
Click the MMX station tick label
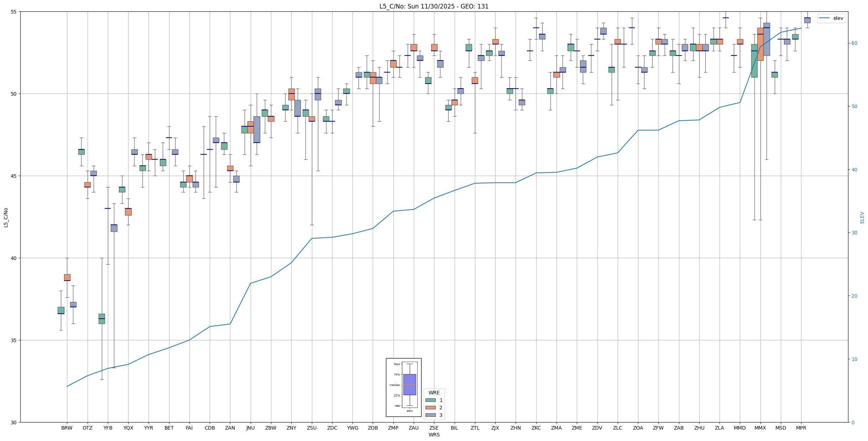(760, 428)
